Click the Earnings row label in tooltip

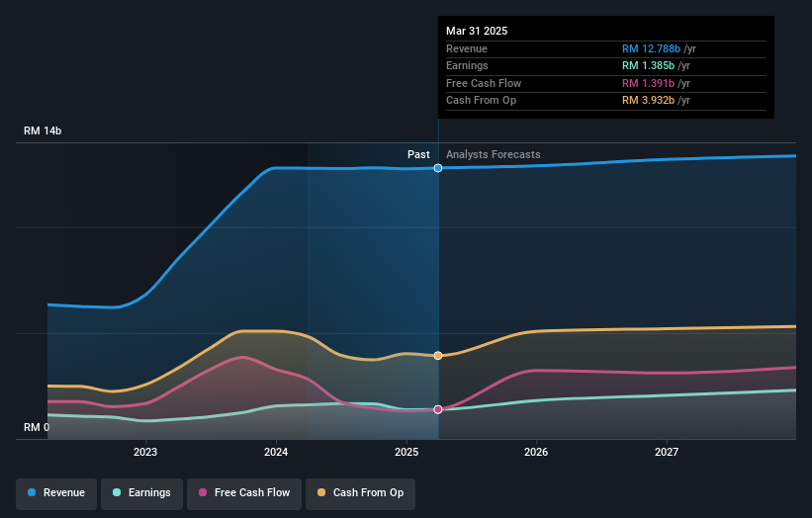click(467, 65)
